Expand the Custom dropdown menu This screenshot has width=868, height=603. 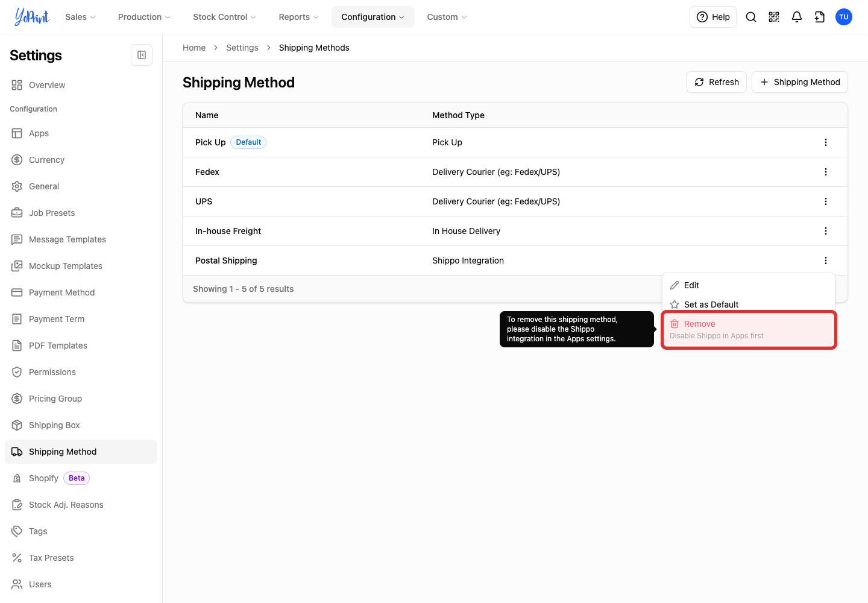pos(447,17)
